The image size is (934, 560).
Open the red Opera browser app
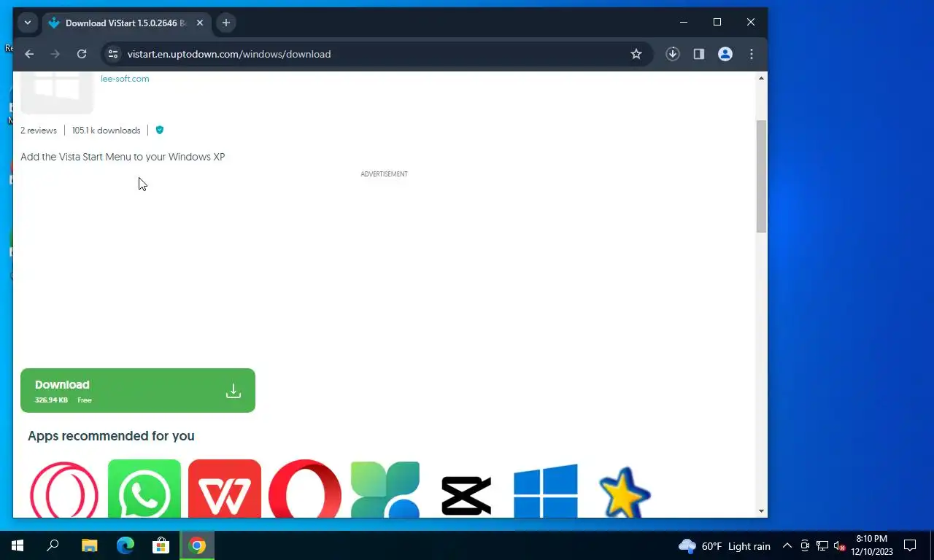(x=305, y=489)
